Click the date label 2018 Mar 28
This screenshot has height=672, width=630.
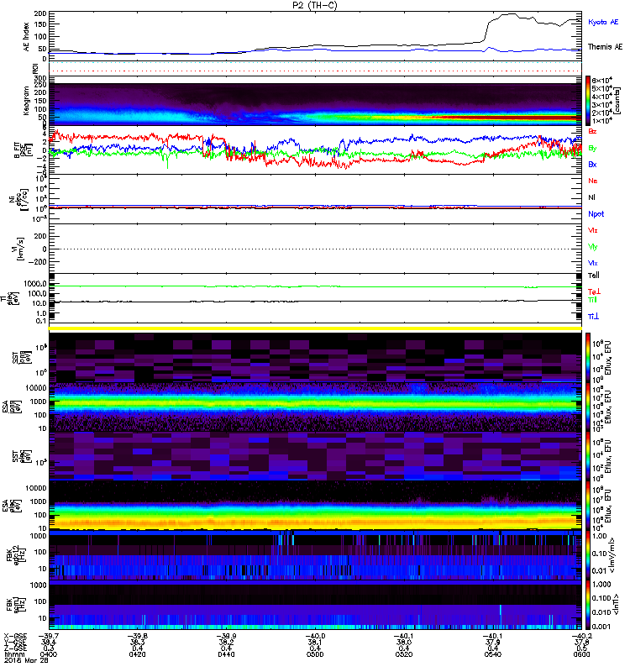(x=26, y=660)
